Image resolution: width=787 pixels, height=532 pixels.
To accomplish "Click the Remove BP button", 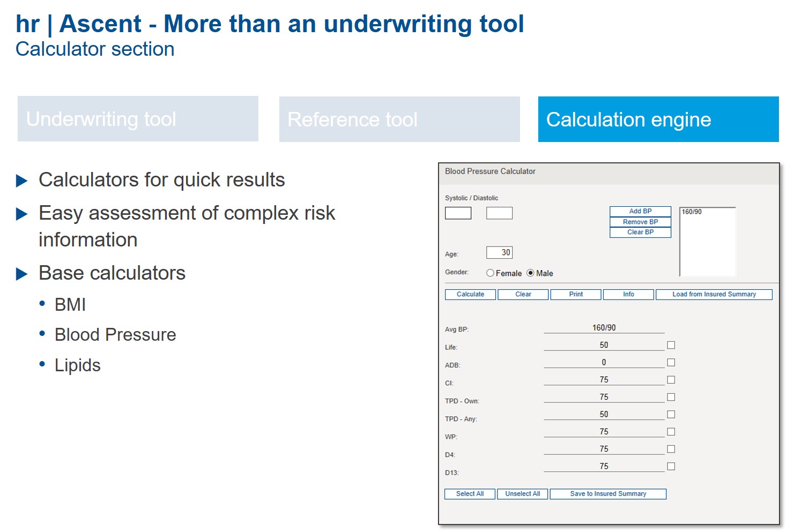I will [641, 222].
